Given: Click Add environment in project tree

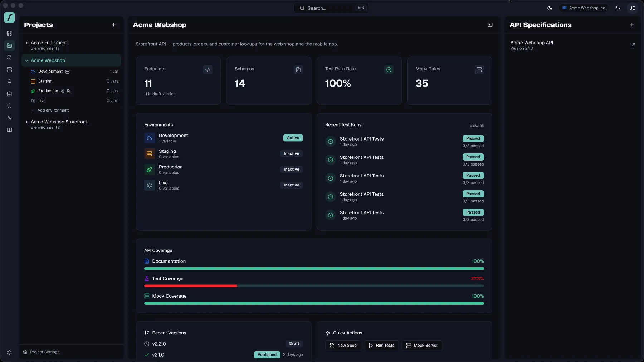Looking at the screenshot, I should [50, 110].
